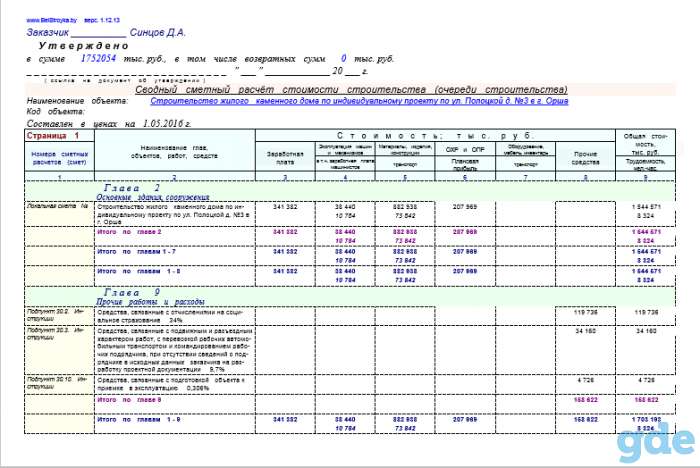Select the customer name Синцов Д.А.
This screenshot has height=468, width=700.
coord(158,33)
